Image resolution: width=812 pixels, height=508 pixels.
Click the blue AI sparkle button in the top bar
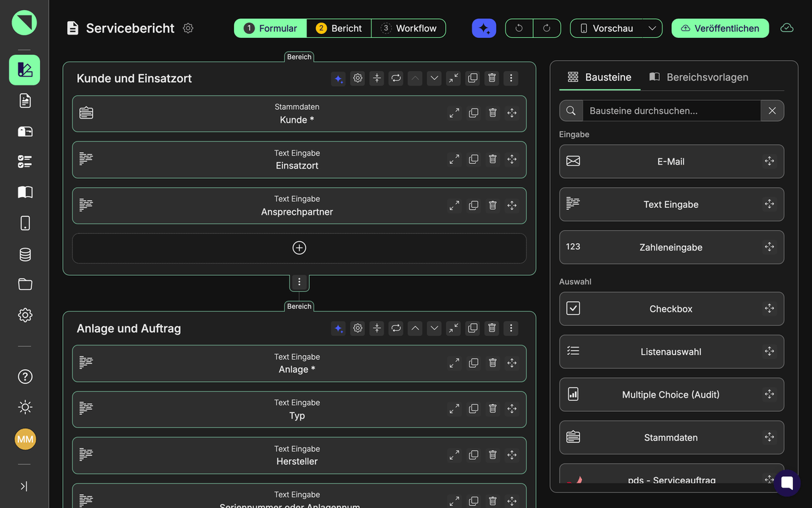484,28
